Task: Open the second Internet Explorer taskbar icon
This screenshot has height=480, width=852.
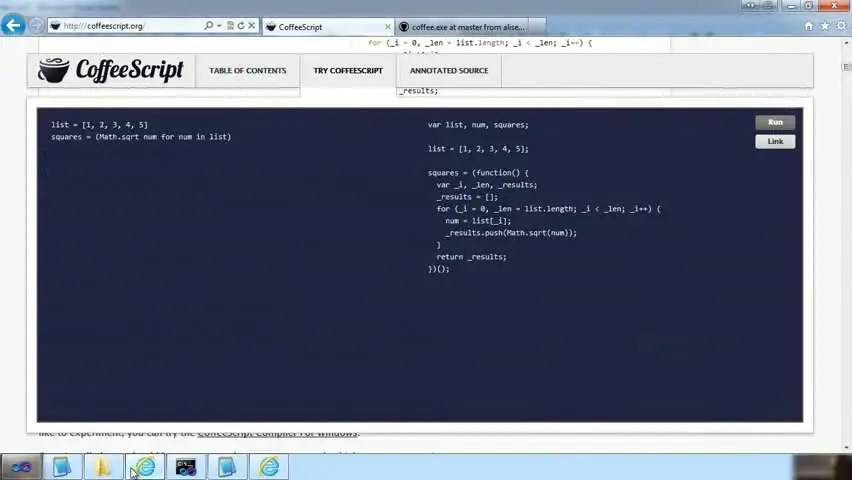Action: click(x=268, y=467)
